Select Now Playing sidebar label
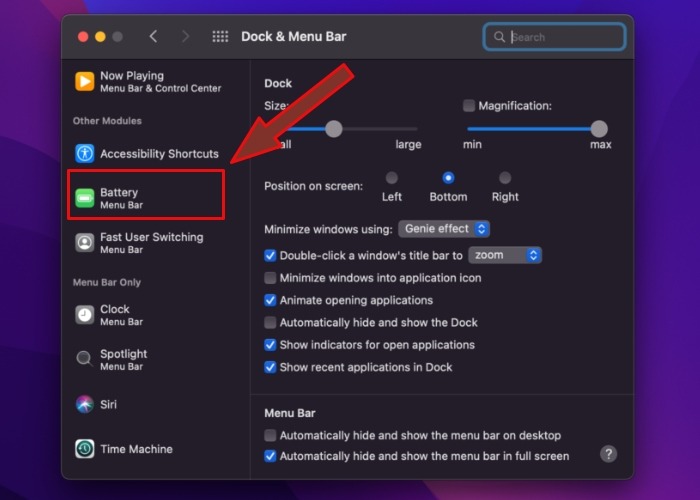 click(132, 75)
